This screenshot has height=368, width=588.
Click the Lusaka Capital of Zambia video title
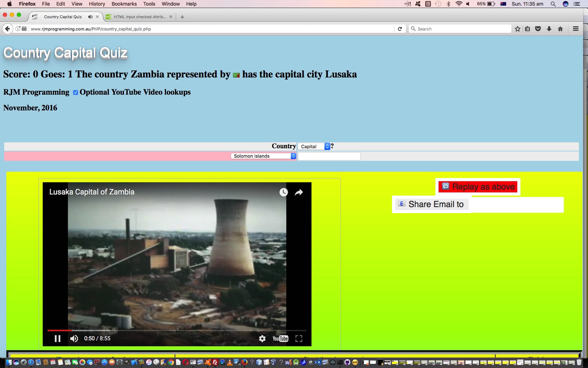click(x=92, y=192)
